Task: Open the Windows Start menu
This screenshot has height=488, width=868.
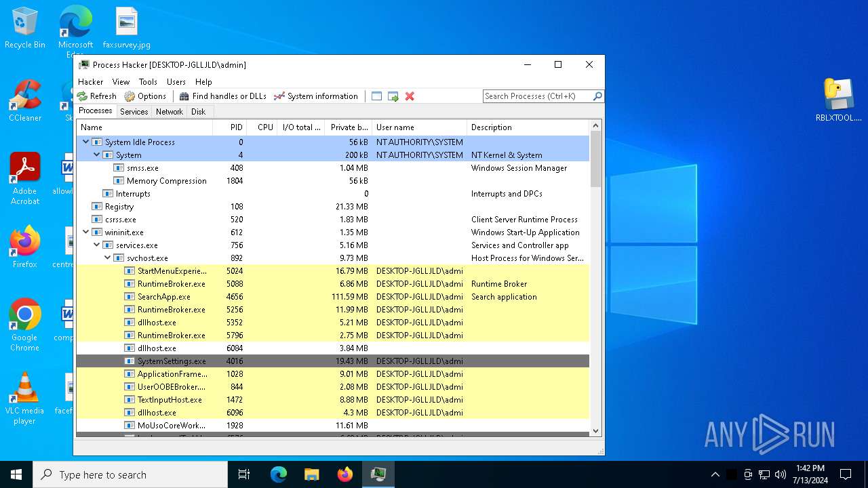Action: coord(16,474)
